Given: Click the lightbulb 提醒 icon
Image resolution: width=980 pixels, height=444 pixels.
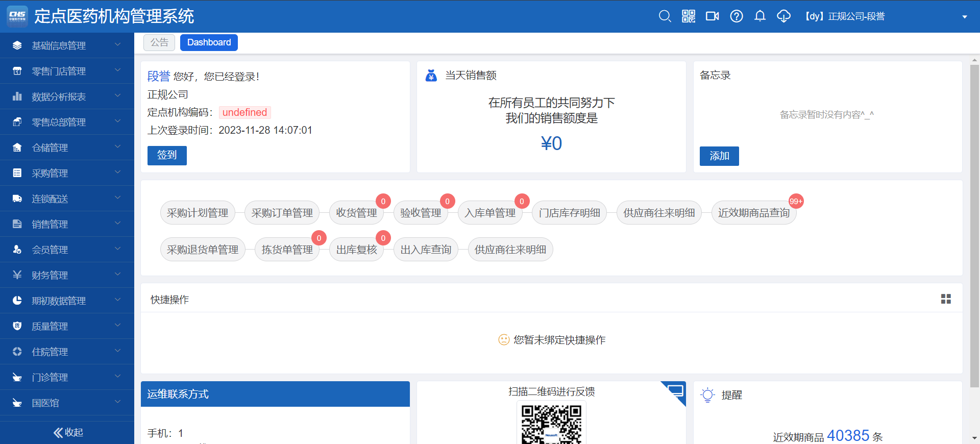Looking at the screenshot, I should [707, 395].
